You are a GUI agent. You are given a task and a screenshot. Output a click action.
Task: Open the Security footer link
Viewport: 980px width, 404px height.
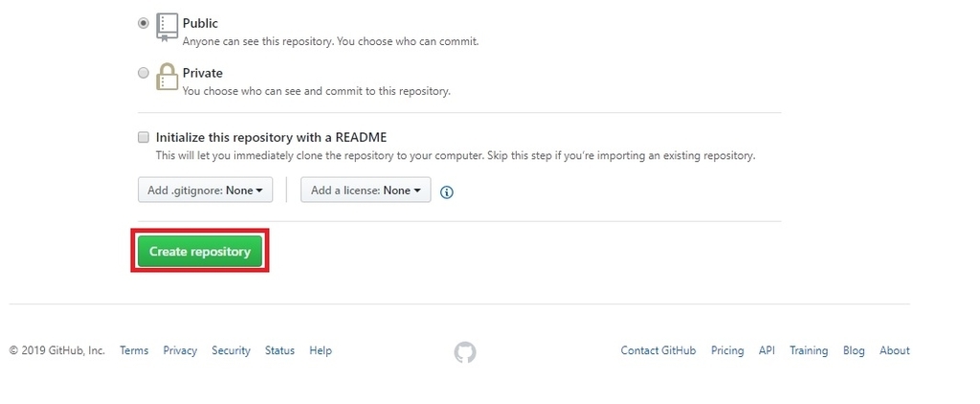(231, 350)
